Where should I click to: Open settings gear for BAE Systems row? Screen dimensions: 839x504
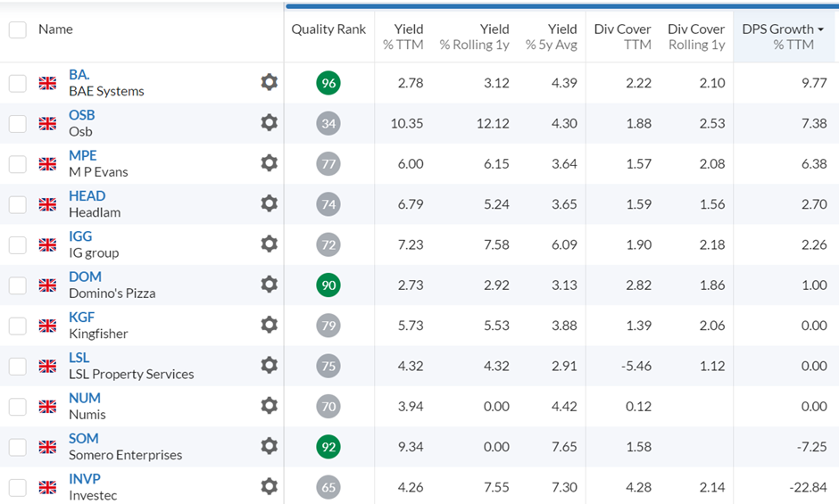[270, 82]
